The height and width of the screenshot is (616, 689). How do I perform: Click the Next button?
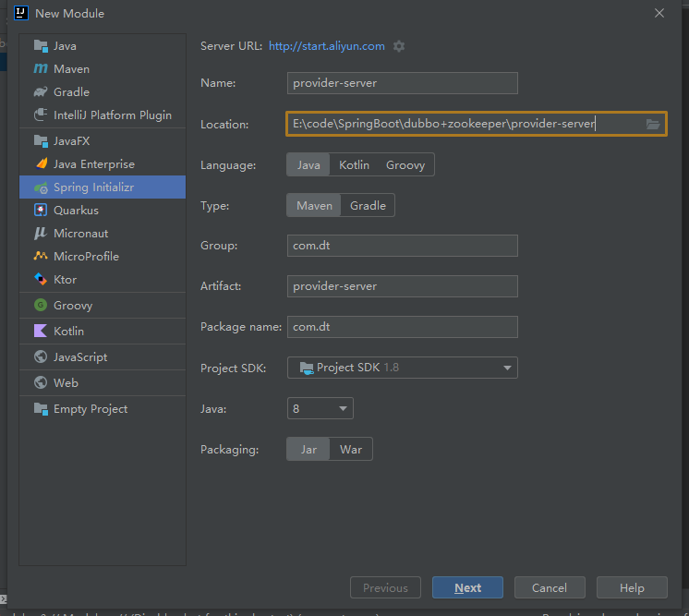[467, 587]
